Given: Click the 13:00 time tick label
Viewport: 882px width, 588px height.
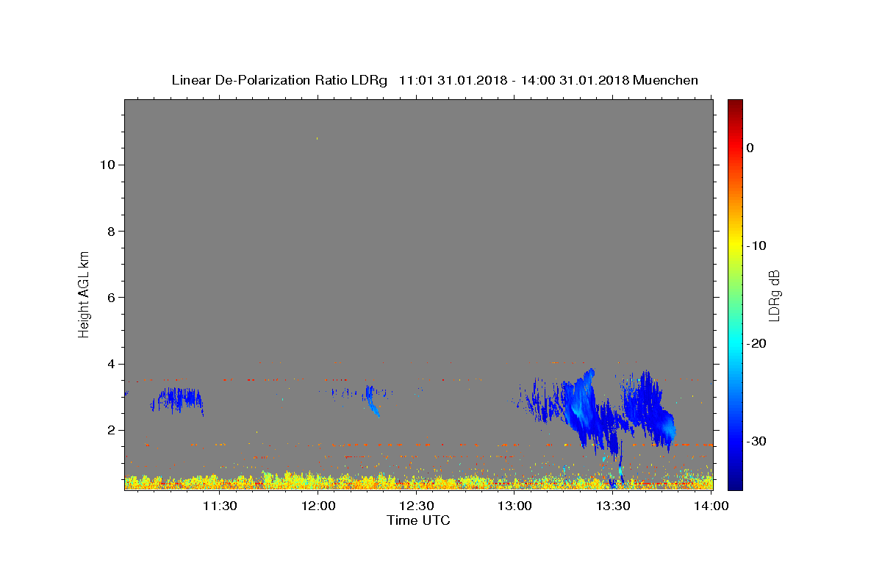Looking at the screenshot, I should point(514,506).
